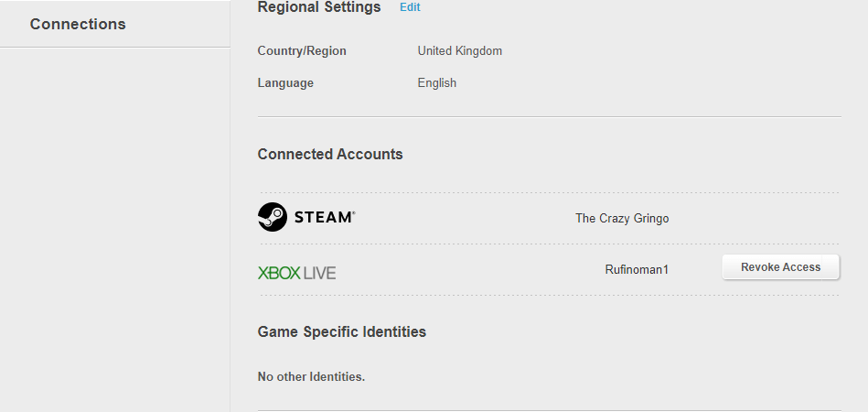Select the Rufinoman1 Xbox gamertag
Viewport: 868px width, 412px height.
tap(637, 270)
